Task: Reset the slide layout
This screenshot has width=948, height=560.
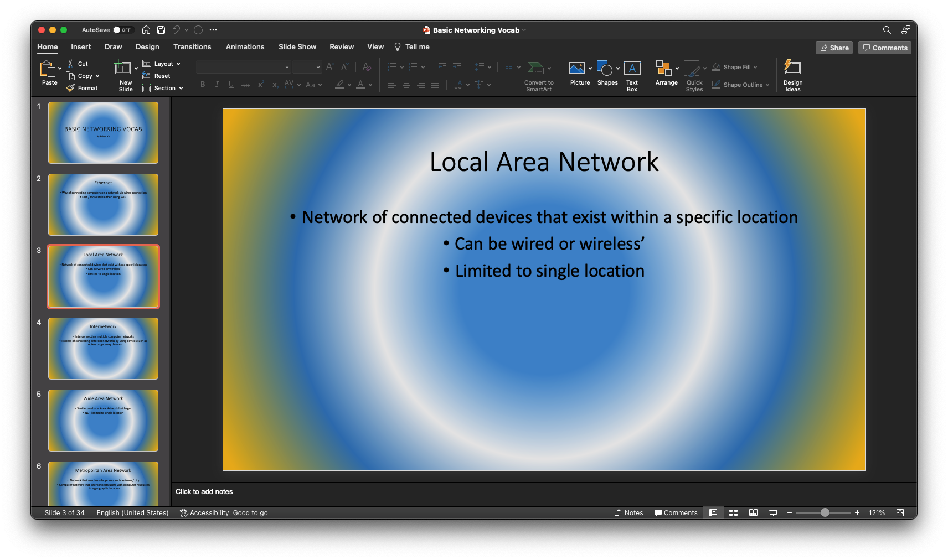Action: (x=156, y=76)
